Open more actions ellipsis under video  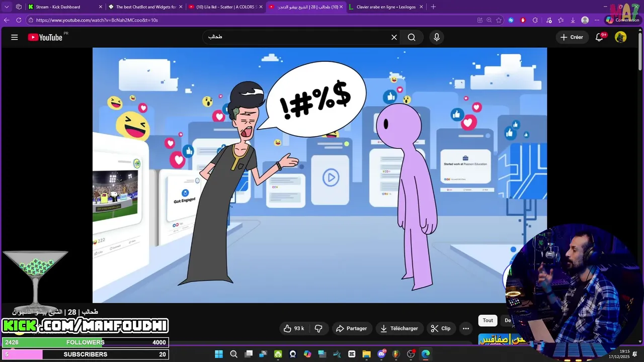click(x=466, y=328)
